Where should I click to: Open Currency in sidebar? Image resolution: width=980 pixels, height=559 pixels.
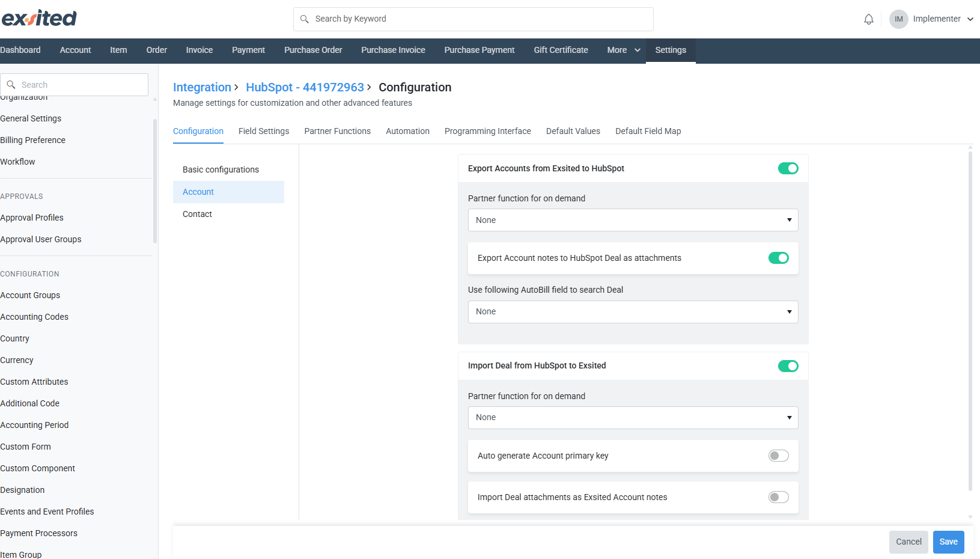pyautogui.click(x=16, y=360)
